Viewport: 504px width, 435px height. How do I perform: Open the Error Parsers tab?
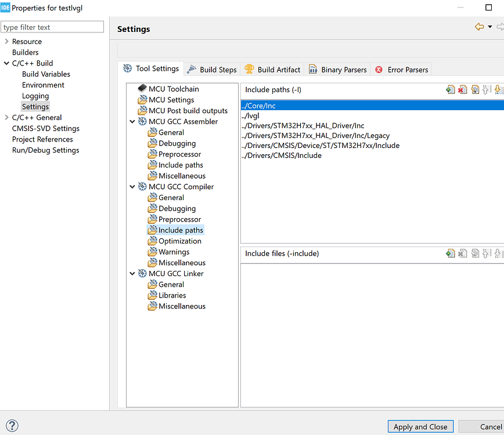pos(401,70)
